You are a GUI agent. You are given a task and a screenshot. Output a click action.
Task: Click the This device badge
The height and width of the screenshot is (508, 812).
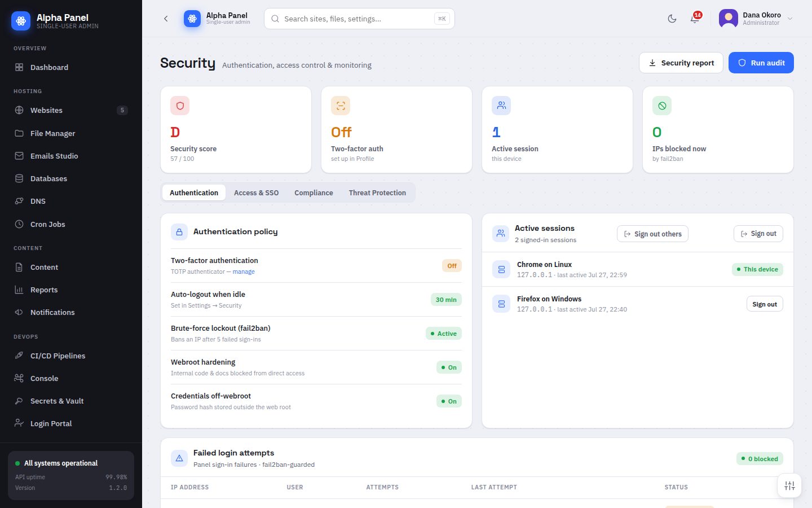click(757, 269)
